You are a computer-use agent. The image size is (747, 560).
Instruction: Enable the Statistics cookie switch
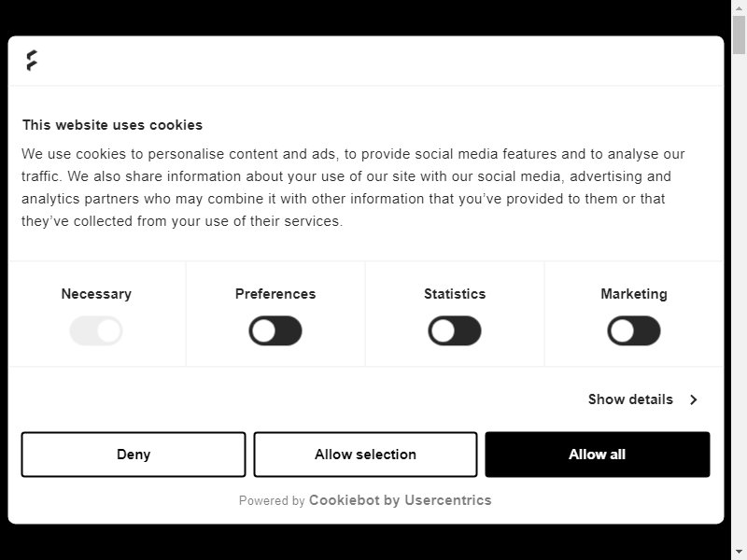tap(455, 330)
